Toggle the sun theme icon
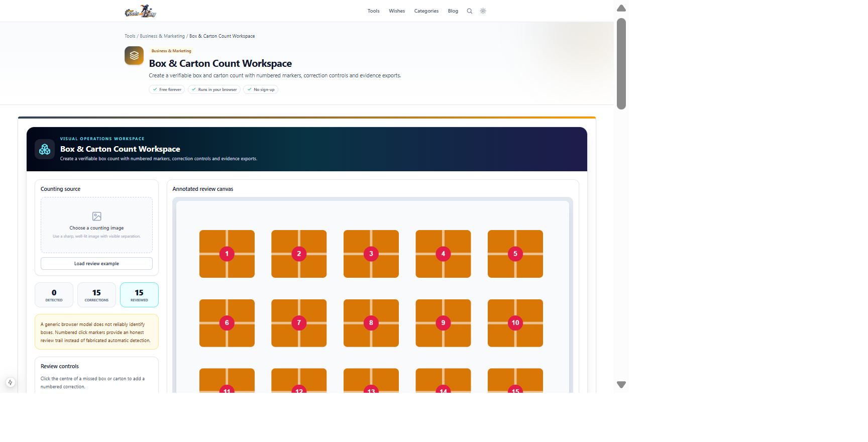Viewport: 868px width, 442px height. pos(483,11)
